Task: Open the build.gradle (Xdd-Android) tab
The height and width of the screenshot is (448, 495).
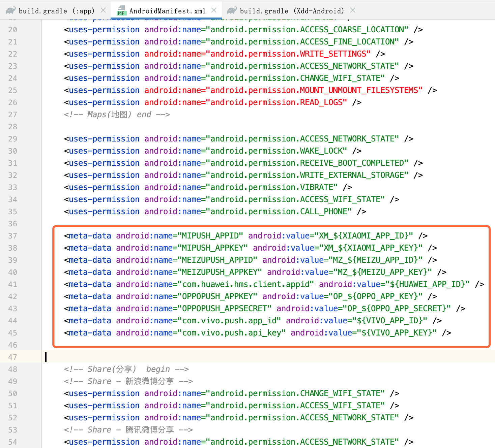Action: click(x=292, y=11)
